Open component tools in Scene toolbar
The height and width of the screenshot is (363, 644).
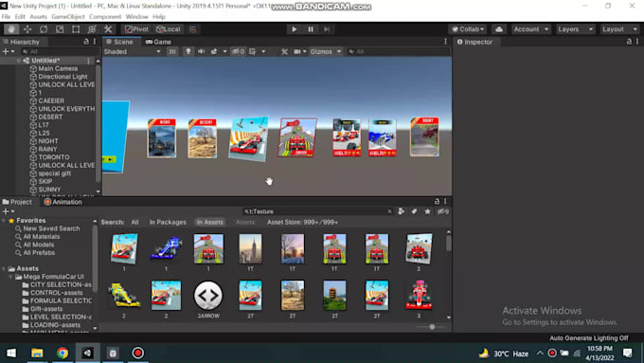[x=284, y=52]
